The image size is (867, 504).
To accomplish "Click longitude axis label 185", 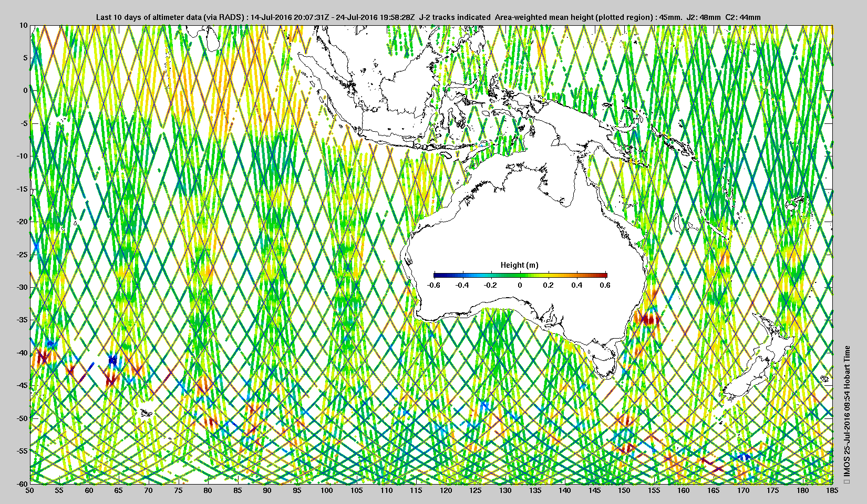I will 832,490.
